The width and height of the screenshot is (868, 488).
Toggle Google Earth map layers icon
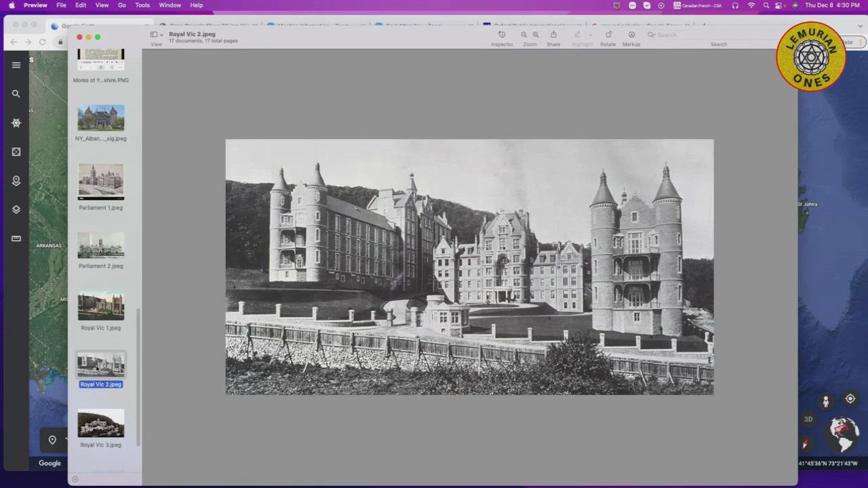click(16, 209)
